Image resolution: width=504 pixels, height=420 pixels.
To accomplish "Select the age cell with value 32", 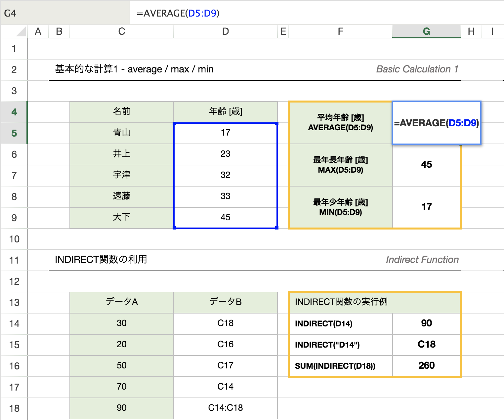I will tap(226, 176).
